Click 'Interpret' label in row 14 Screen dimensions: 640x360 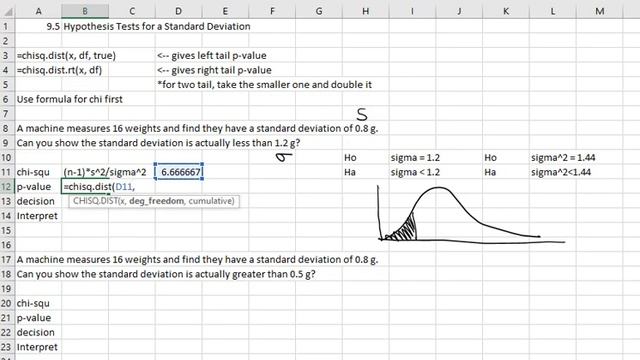pyautogui.click(x=37, y=216)
